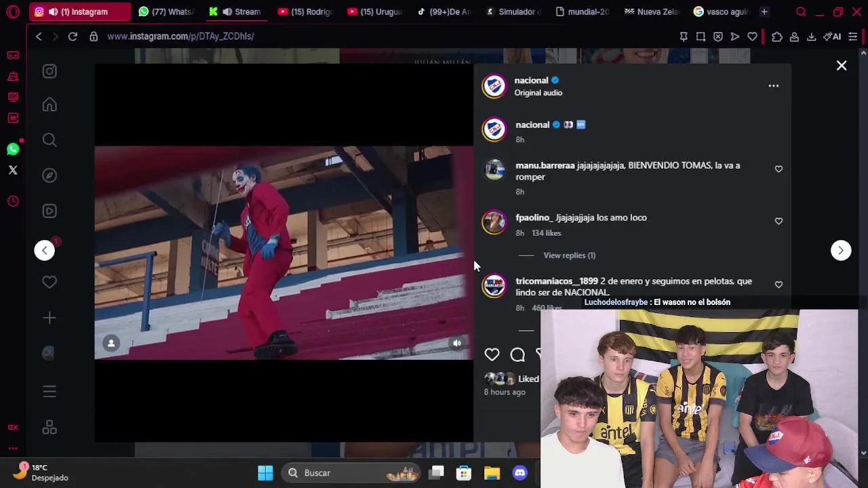Open Instagram Explore compass
The image size is (868, 488).
[50, 176]
